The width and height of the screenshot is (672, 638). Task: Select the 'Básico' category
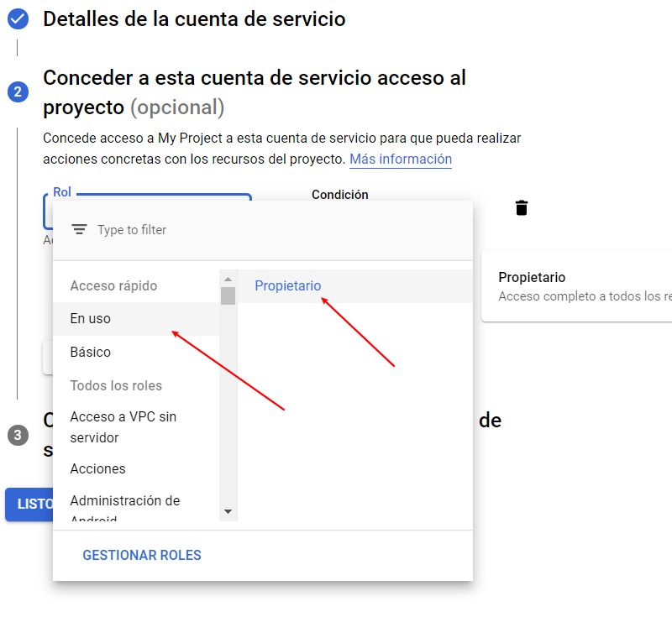pyautogui.click(x=91, y=353)
